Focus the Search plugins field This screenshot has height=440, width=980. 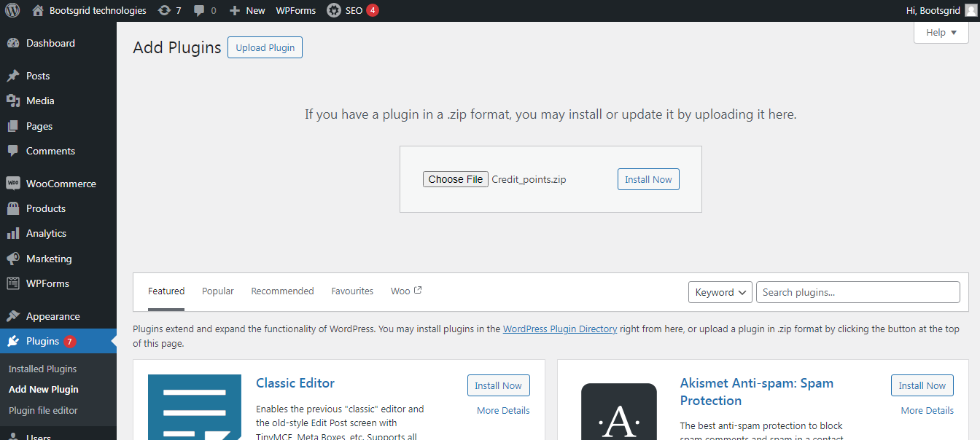click(x=858, y=292)
